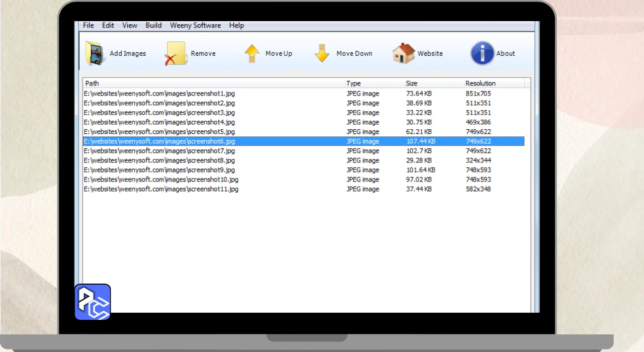
Task: Click the Remove button label
Action: 203,53
